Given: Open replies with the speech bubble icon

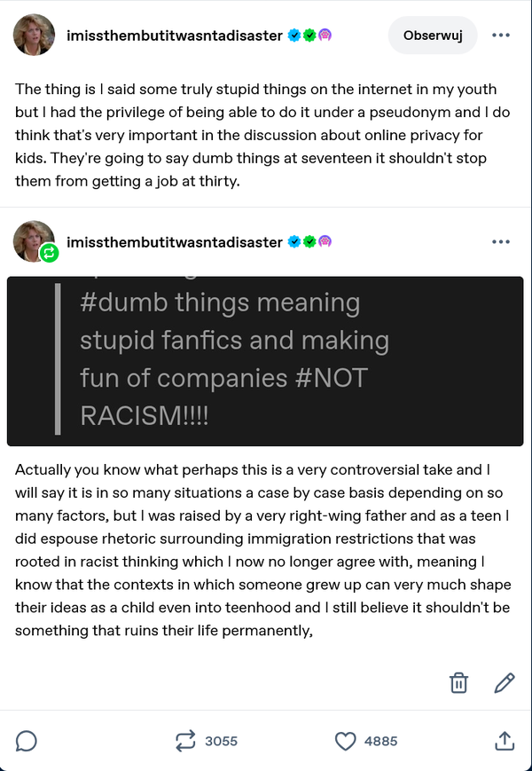Looking at the screenshot, I should (x=26, y=741).
